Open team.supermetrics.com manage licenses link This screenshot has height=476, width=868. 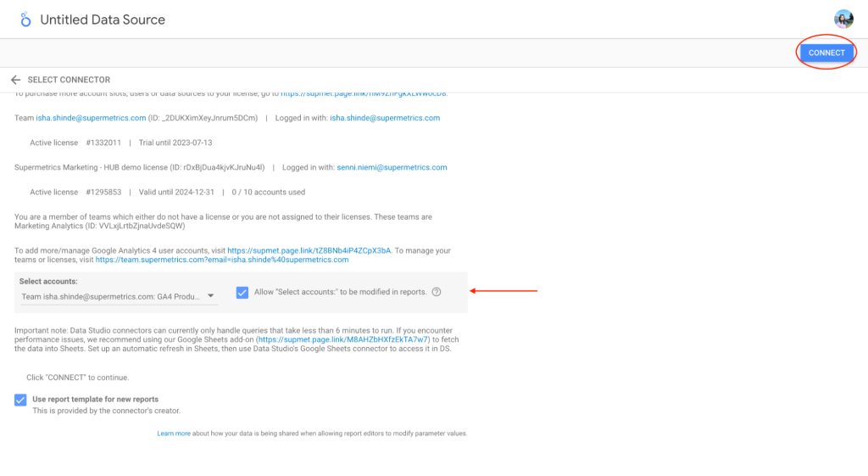(x=222, y=260)
